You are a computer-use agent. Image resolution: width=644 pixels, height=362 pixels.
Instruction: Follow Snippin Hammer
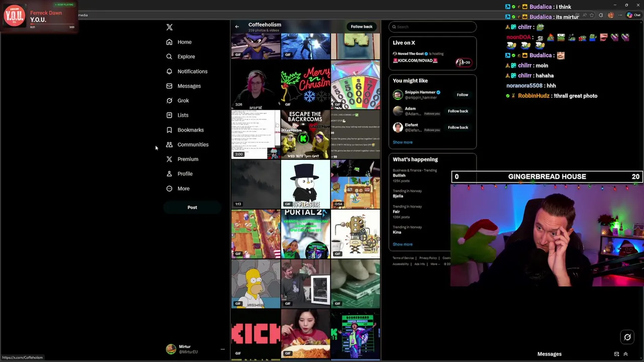tap(462, 95)
